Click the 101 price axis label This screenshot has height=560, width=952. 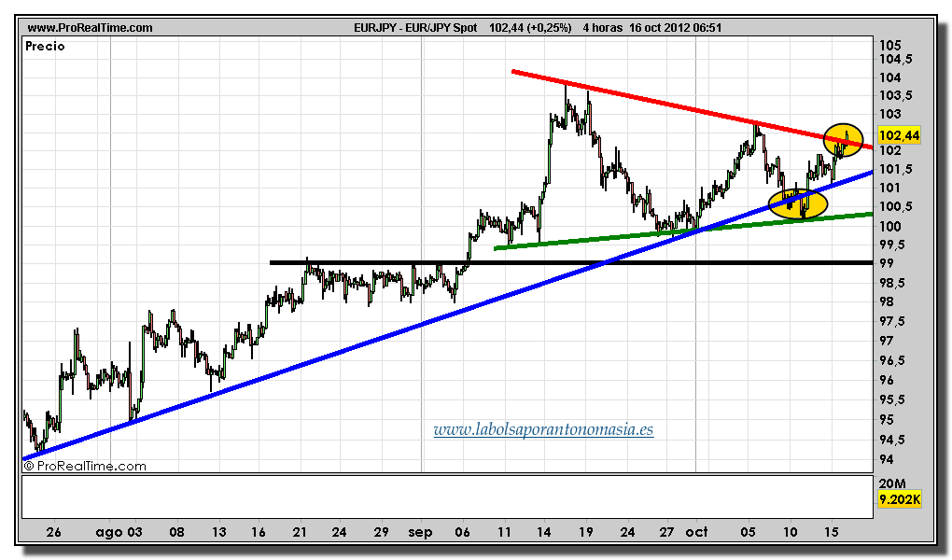(890, 189)
